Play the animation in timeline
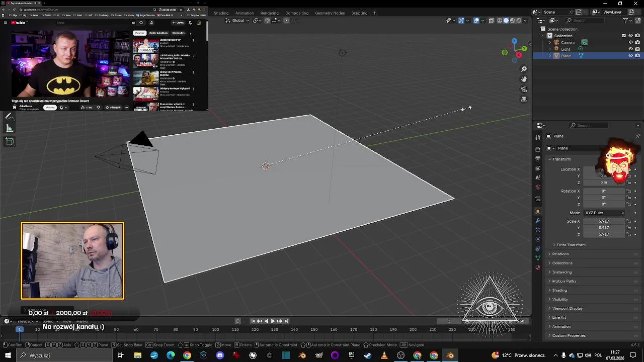 (273, 321)
